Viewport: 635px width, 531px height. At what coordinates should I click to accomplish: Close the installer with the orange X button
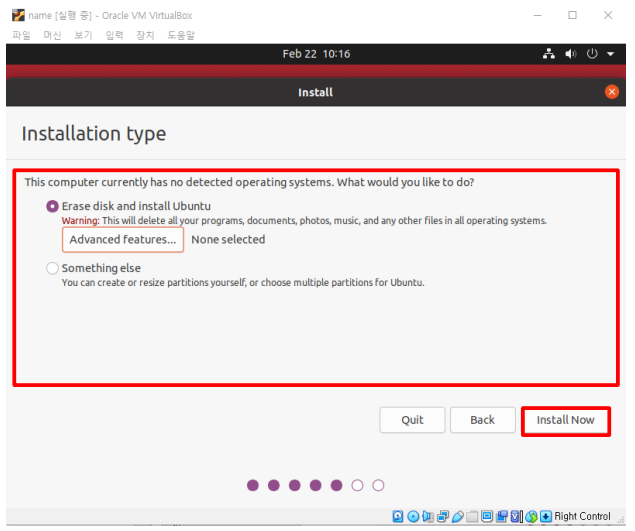coord(612,92)
